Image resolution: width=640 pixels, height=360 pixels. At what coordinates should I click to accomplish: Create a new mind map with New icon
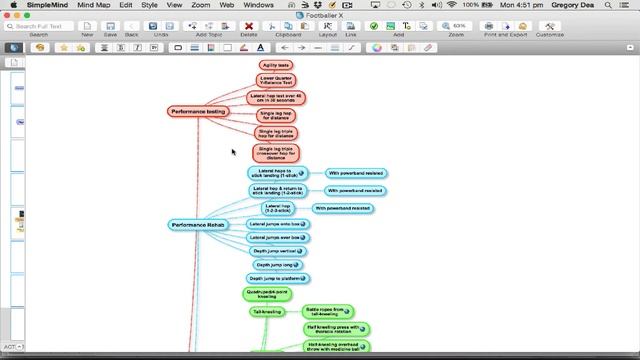pyautogui.click(x=87, y=26)
